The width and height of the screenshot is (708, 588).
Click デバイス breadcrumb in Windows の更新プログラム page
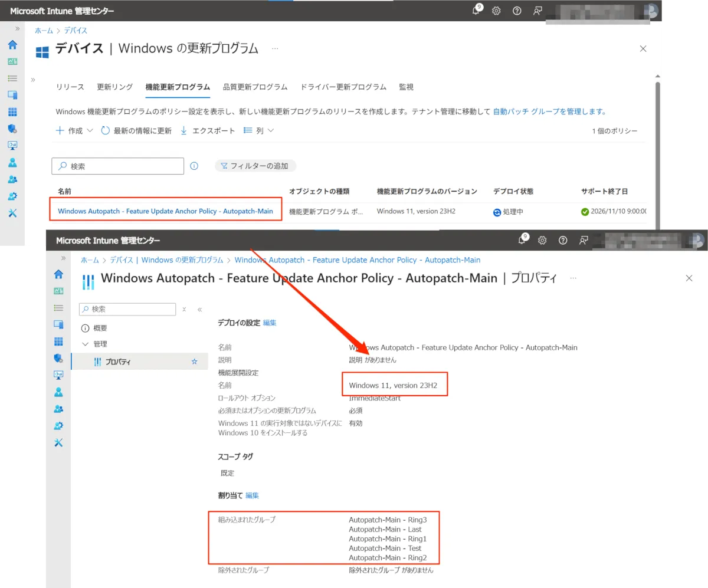tap(76, 31)
